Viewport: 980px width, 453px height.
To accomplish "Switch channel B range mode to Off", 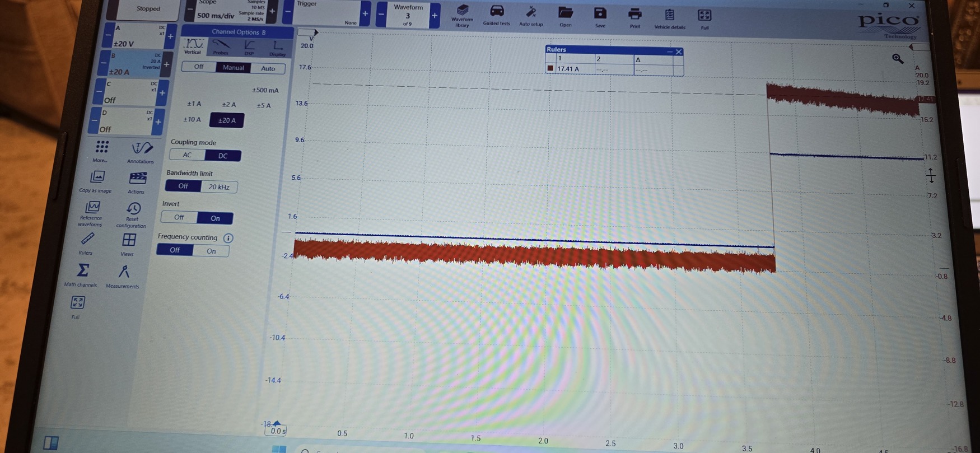I will point(199,67).
